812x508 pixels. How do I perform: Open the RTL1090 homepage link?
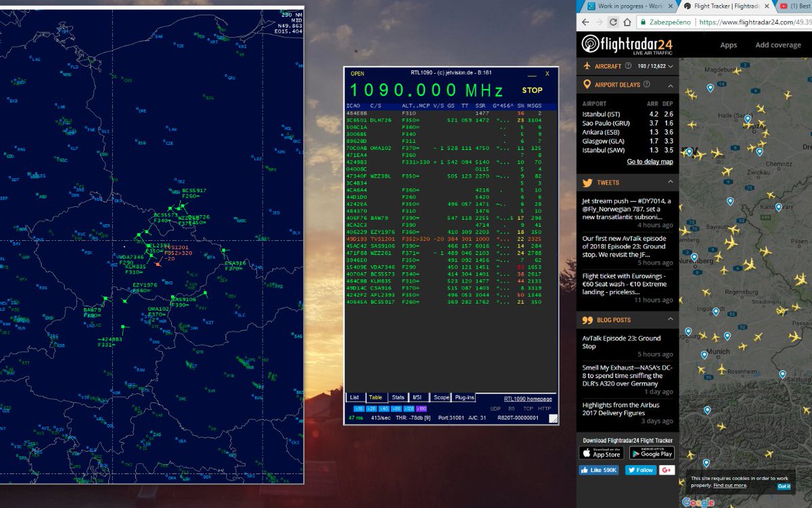528,399
